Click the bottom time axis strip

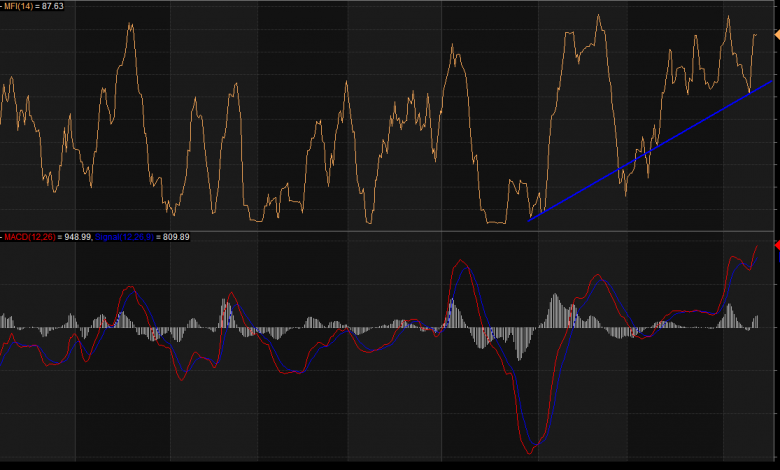pyautogui.click(x=390, y=465)
